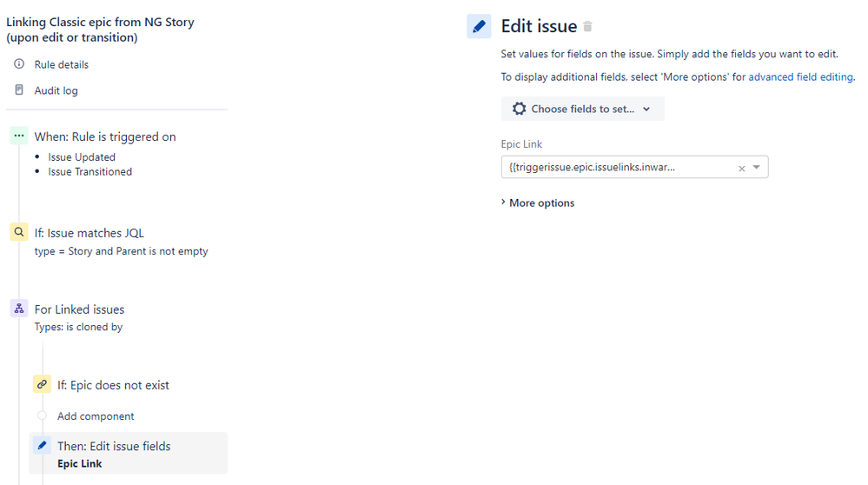The image size is (868, 485).
Task: Open Audit log
Action: coord(56,90)
